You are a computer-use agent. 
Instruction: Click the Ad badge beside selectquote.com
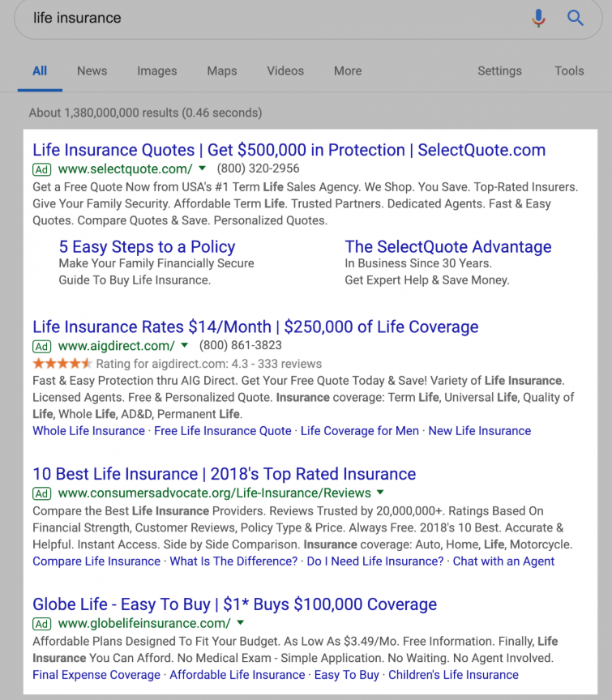[x=42, y=169]
